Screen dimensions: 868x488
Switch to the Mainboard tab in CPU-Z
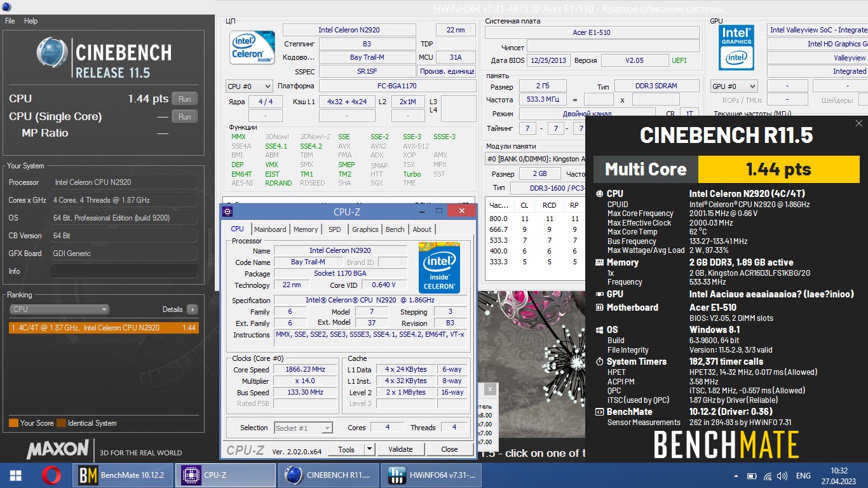tap(270, 229)
